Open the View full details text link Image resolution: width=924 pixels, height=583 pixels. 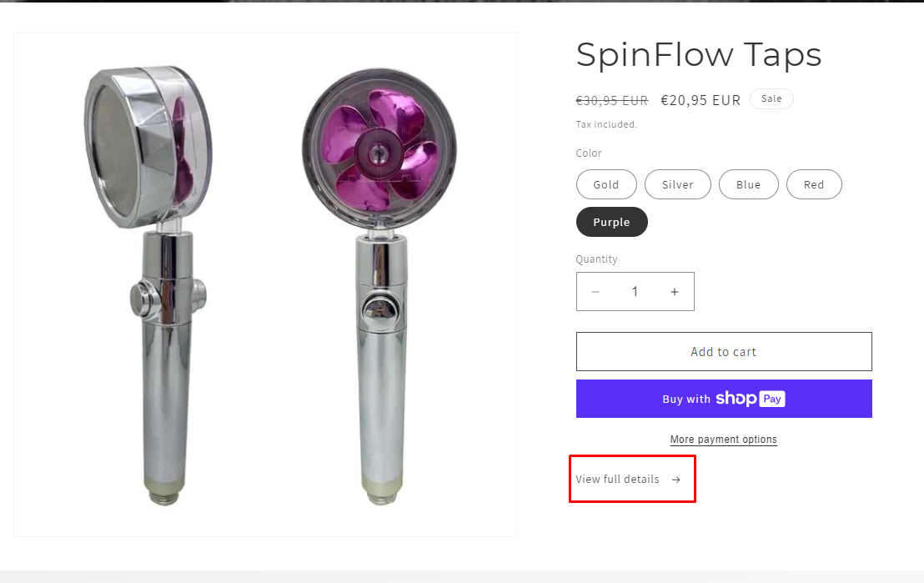tap(617, 480)
